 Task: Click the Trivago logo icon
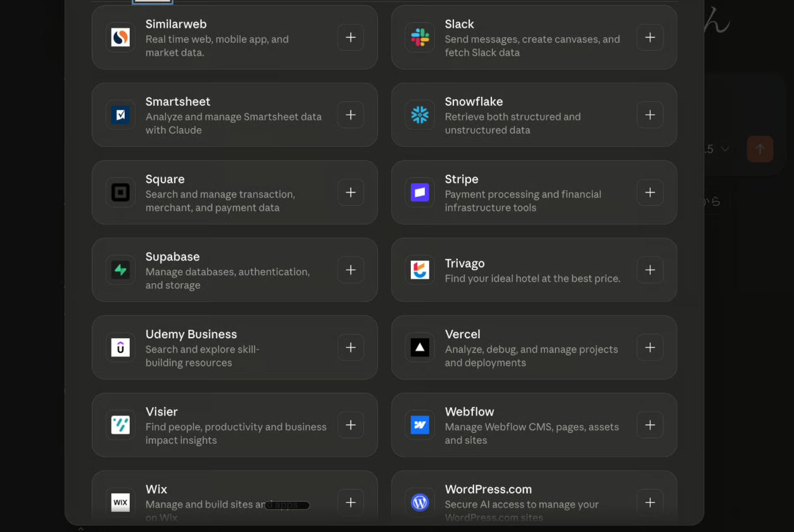click(x=420, y=270)
